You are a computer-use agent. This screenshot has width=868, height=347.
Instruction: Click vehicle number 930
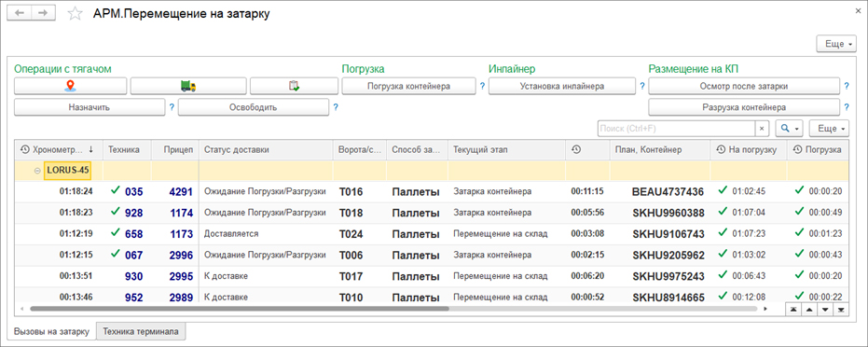(x=133, y=276)
